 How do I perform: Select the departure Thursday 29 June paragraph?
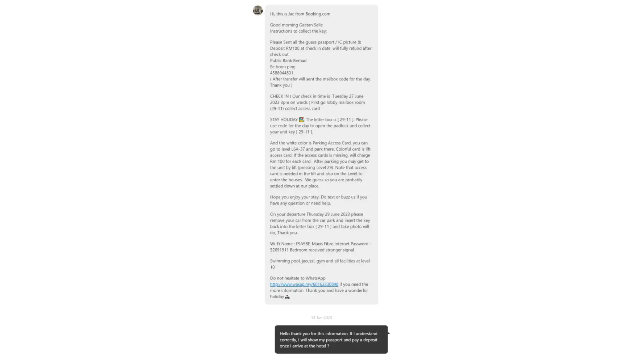(x=320, y=223)
